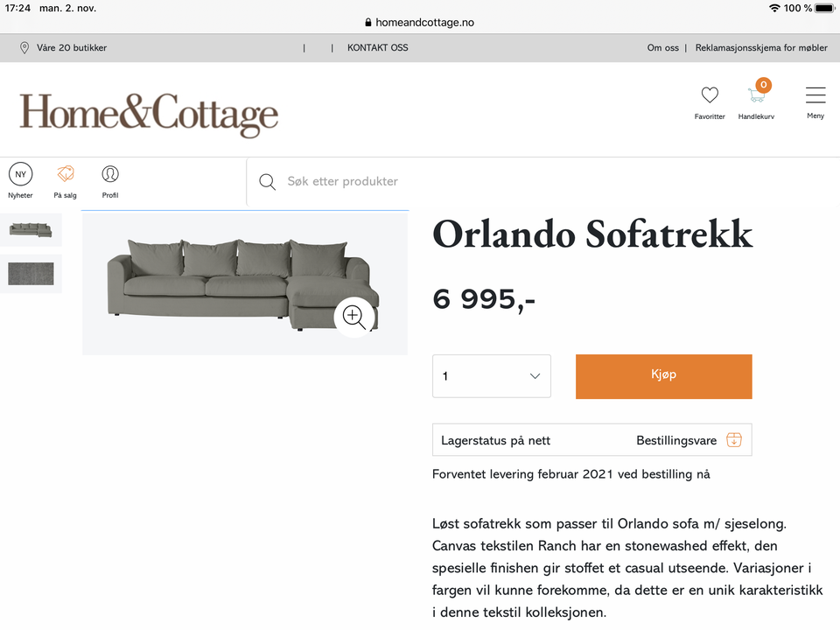The image size is (840, 630).
Task: Open the Handlekurv shopping cart
Action: tap(755, 96)
